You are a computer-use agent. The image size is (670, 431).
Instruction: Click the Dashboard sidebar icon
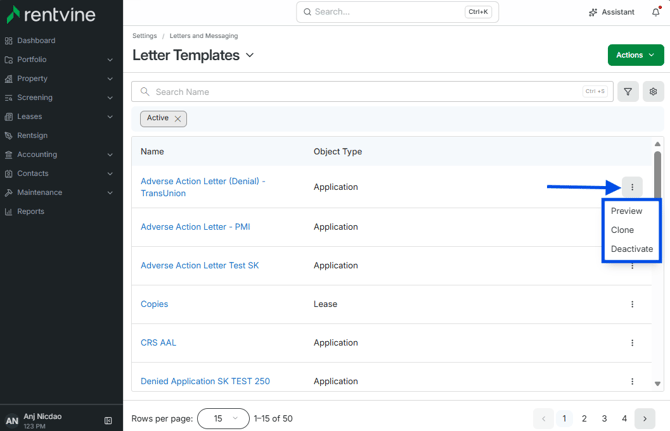click(x=8, y=41)
